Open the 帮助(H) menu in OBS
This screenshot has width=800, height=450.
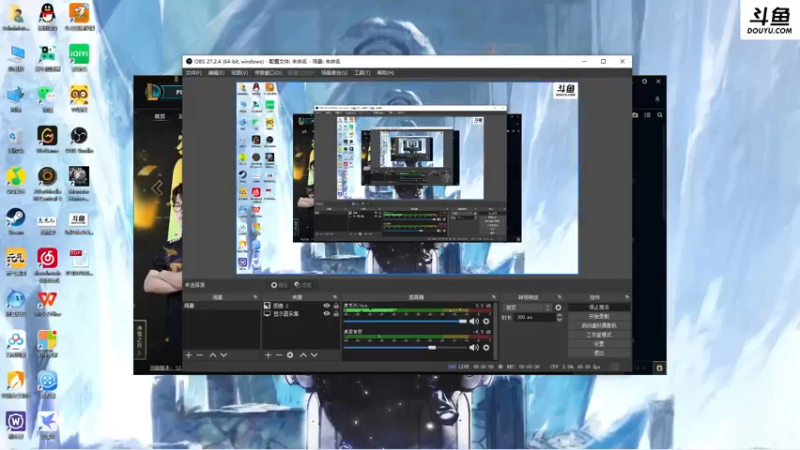pos(385,73)
